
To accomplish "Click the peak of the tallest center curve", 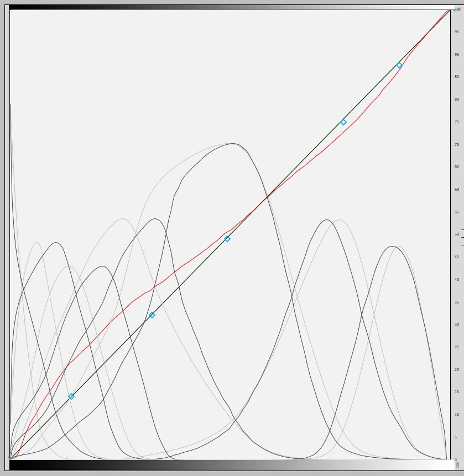I will pos(234,144).
